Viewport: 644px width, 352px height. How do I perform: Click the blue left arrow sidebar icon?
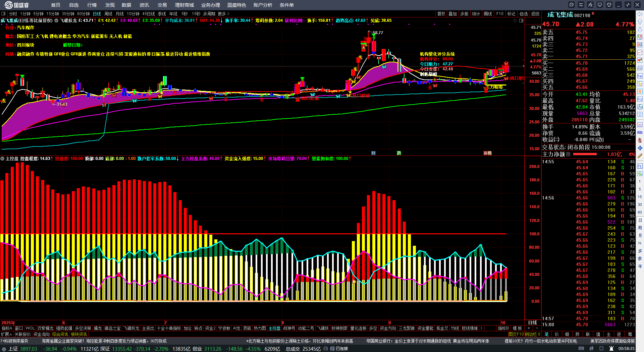[640, 14]
